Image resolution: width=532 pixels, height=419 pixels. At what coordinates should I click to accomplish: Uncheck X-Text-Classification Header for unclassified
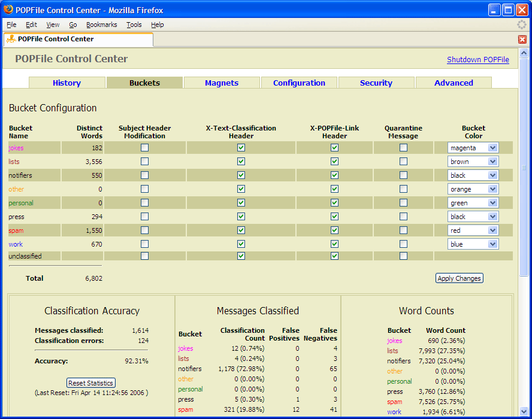point(241,256)
